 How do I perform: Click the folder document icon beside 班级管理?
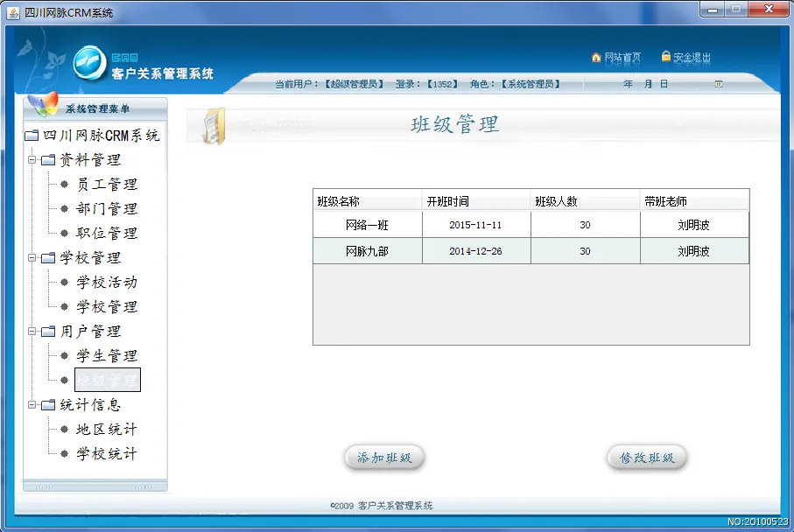coord(213,125)
